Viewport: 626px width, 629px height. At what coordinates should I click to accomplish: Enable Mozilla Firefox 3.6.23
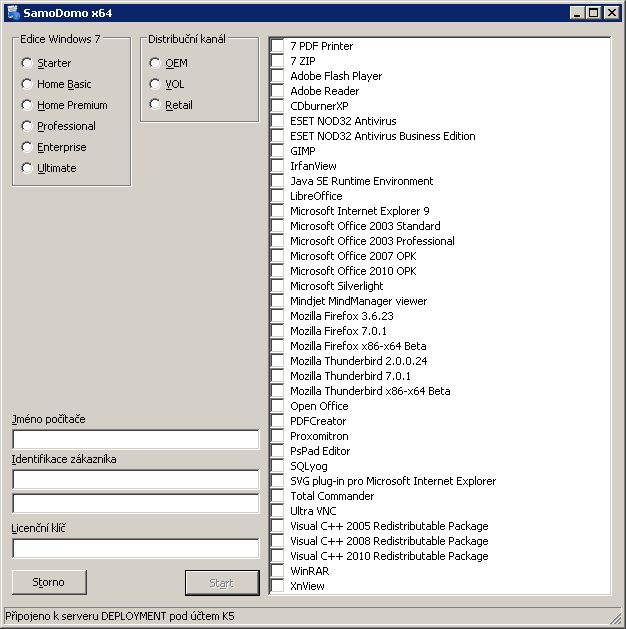277,316
